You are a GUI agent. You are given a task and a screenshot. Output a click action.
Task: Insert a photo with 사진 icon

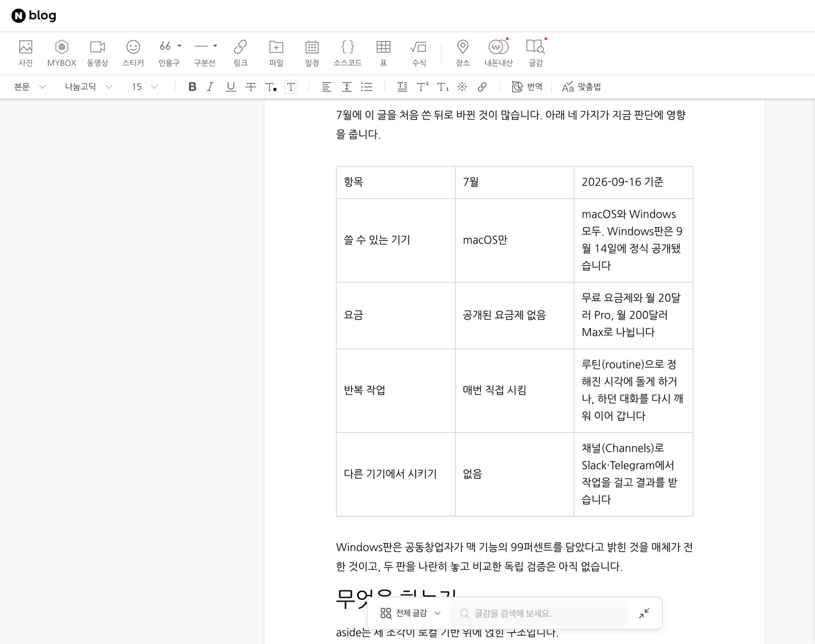25,53
